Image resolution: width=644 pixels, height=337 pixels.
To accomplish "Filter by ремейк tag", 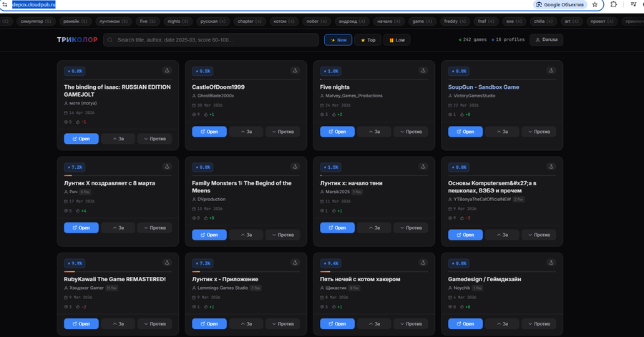I will pyautogui.click(x=75, y=21).
